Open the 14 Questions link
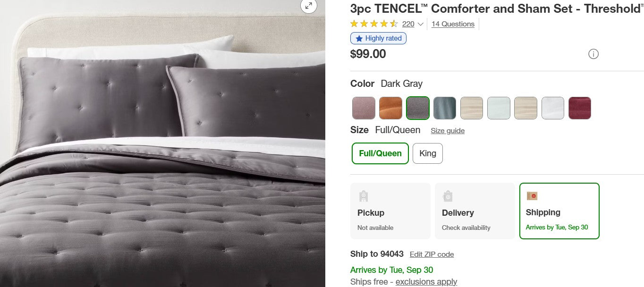The width and height of the screenshot is (644, 287). pos(452,24)
